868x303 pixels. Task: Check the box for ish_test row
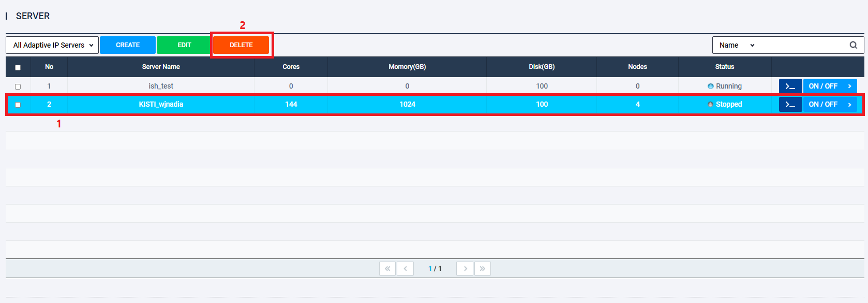coord(18,86)
